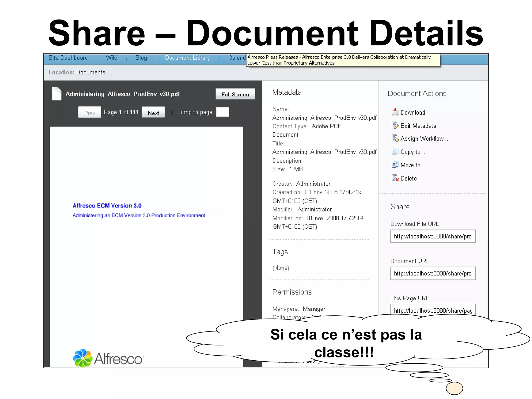Screen dimensions: 532x399
Task: Click the Download link text
Action: [413, 112]
